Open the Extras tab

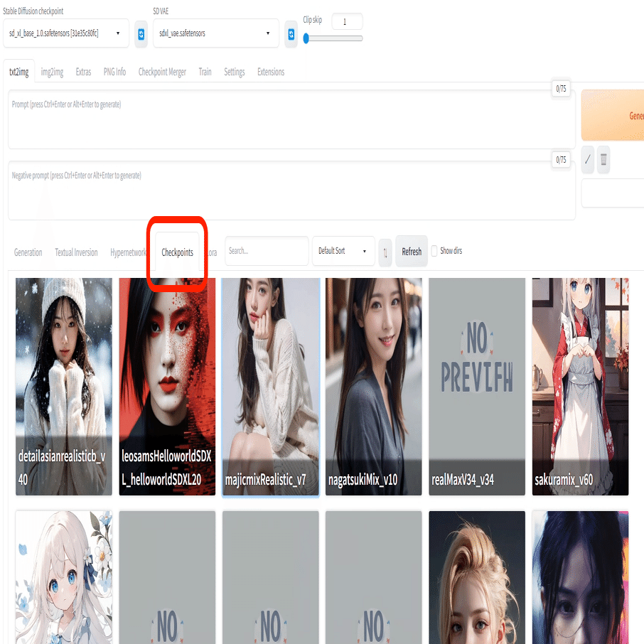point(83,72)
